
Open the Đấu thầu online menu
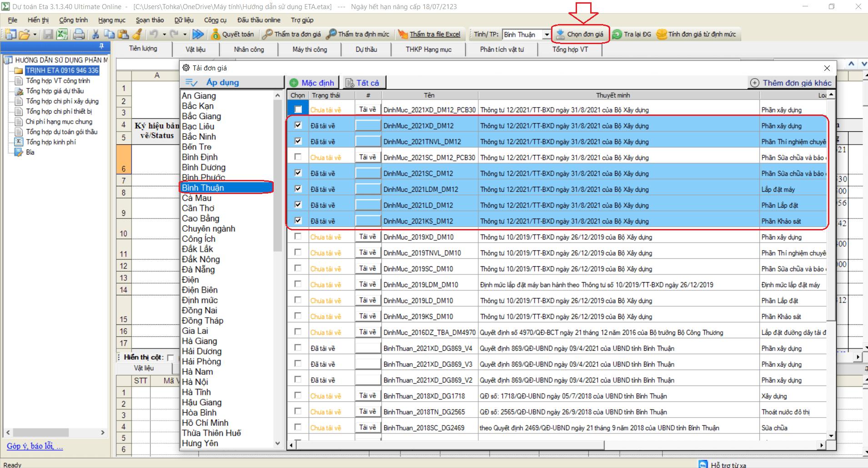[x=259, y=20]
